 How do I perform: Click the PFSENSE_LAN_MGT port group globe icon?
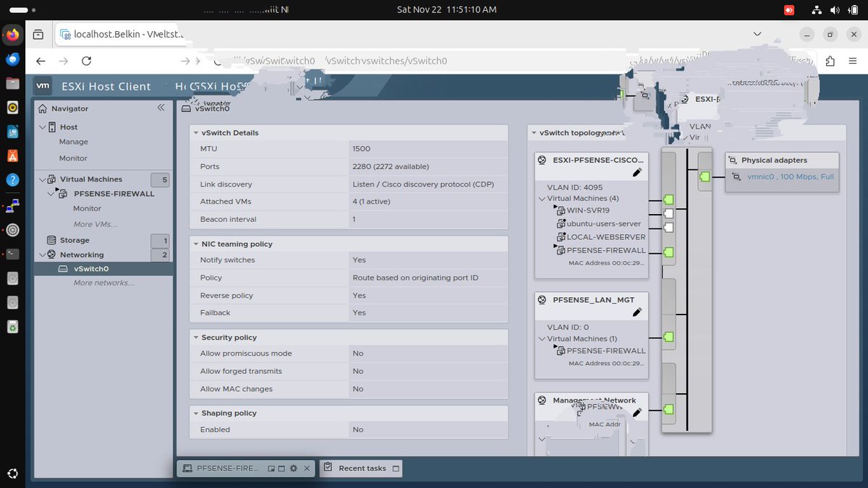pyautogui.click(x=542, y=299)
